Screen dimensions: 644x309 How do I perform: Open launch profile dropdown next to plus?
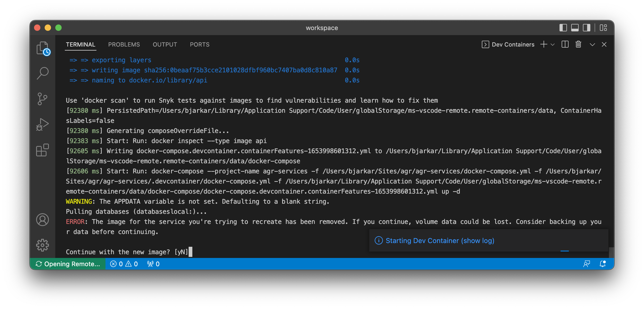click(x=553, y=45)
